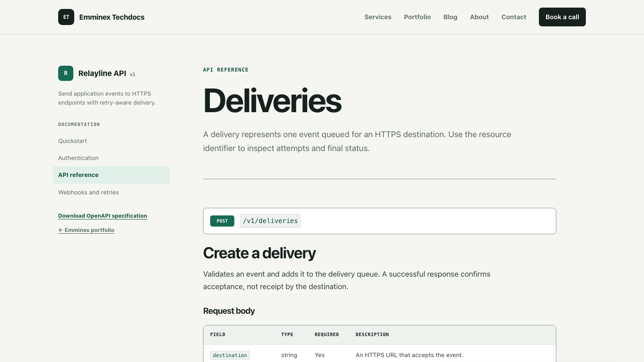Click the TYPE column header

pos(287,334)
